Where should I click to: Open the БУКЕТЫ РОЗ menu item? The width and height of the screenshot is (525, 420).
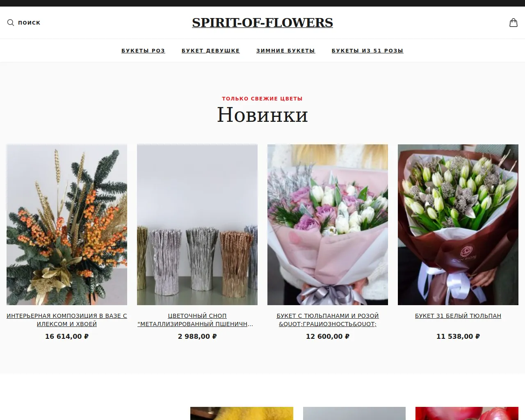(143, 51)
